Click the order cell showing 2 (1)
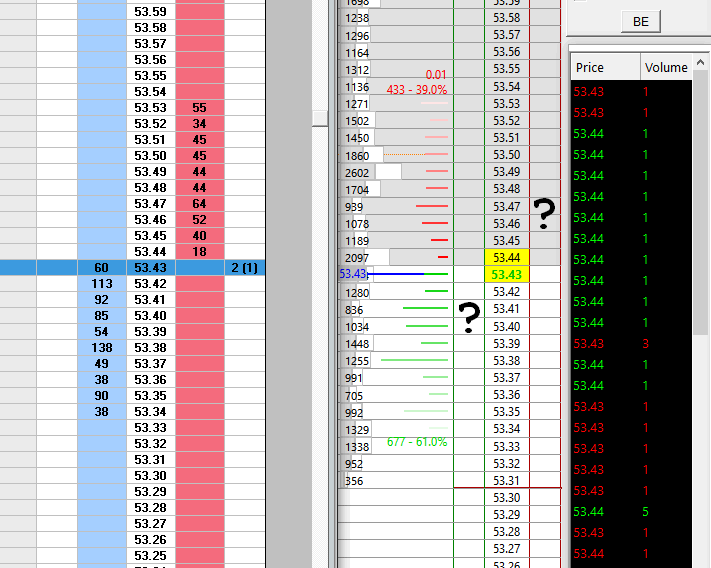 point(244,267)
